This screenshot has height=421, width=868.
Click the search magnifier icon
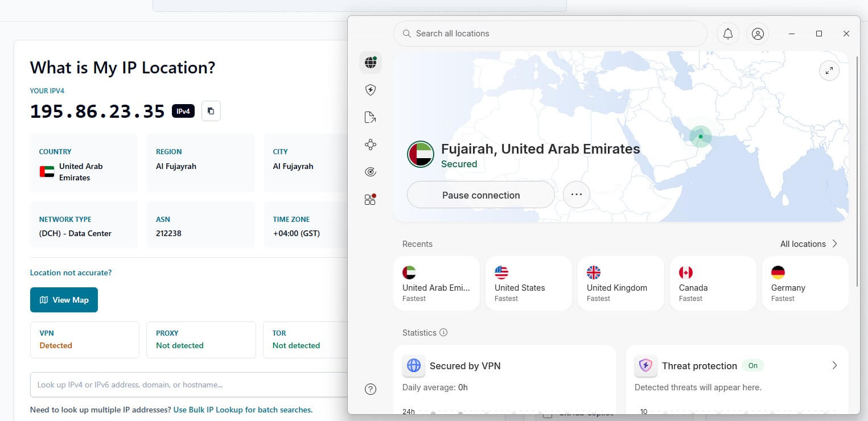[x=407, y=34]
